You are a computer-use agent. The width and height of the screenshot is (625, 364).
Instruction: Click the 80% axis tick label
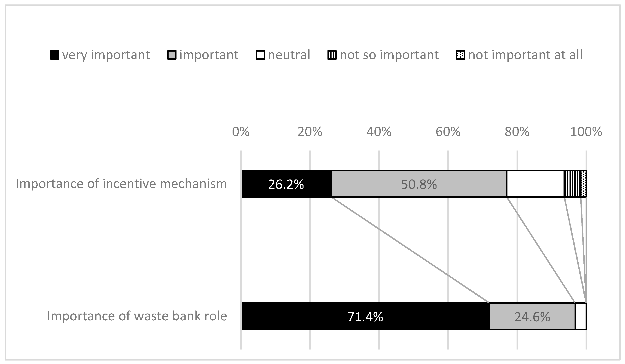(x=517, y=132)
